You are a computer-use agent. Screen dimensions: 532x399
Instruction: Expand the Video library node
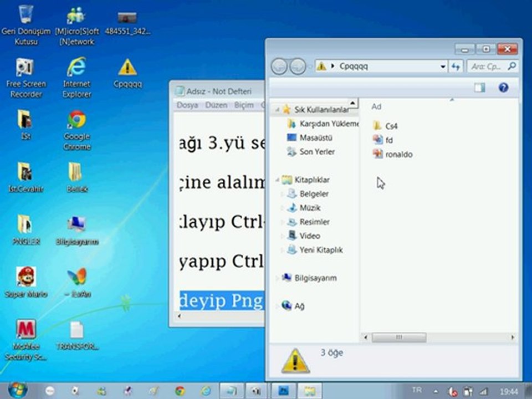pyautogui.click(x=282, y=236)
